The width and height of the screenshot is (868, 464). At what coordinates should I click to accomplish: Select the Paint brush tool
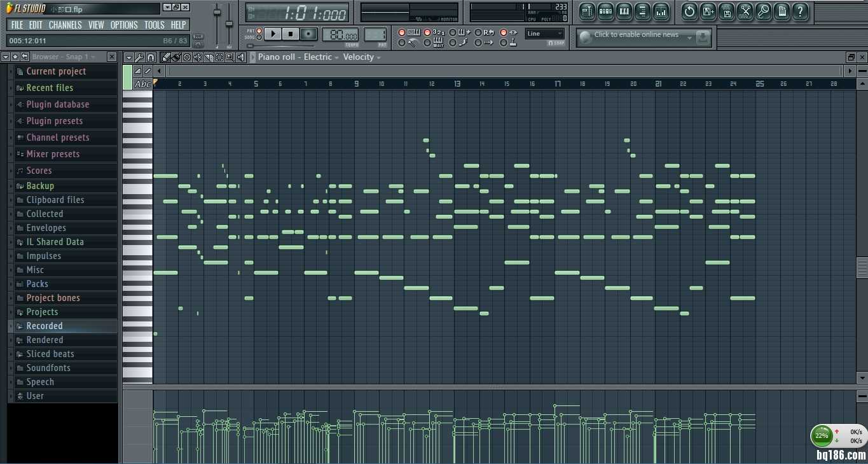pyautogui.click(x=176, y=57)
